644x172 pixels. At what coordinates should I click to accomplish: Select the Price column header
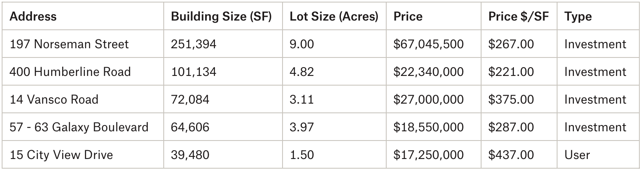pyautogui.click(x=408, y=17)
